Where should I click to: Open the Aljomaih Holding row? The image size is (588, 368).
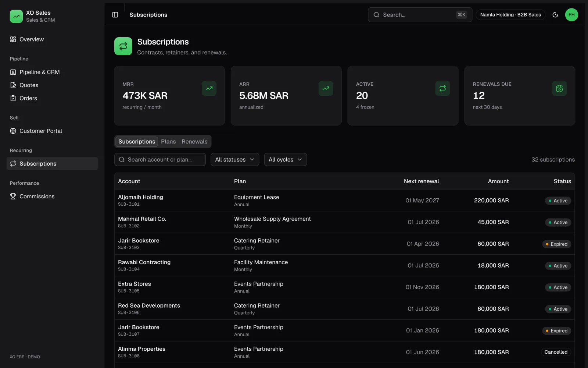tap(344, 201)
